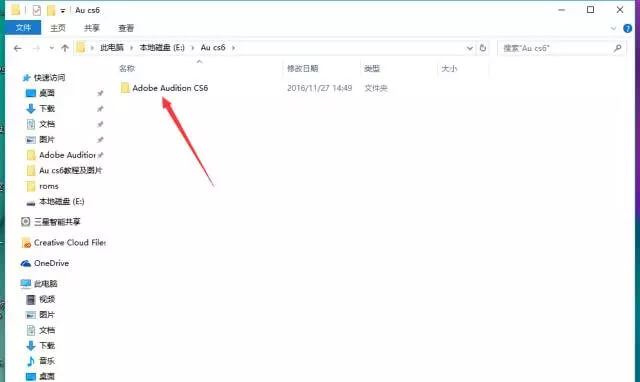This screenshot has height=382, width=640.
Task: Expand the ribbon with chevron
Action: (x=613, y=28)
